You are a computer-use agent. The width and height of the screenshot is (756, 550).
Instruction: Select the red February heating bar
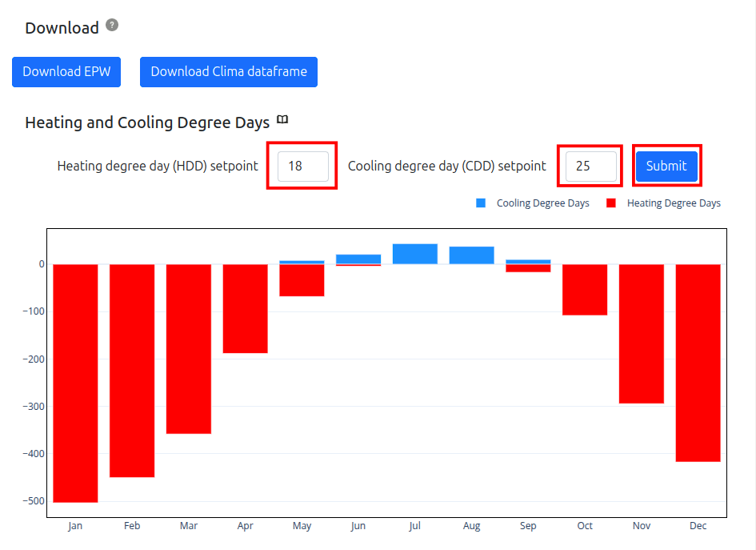(x=132, y=370)
